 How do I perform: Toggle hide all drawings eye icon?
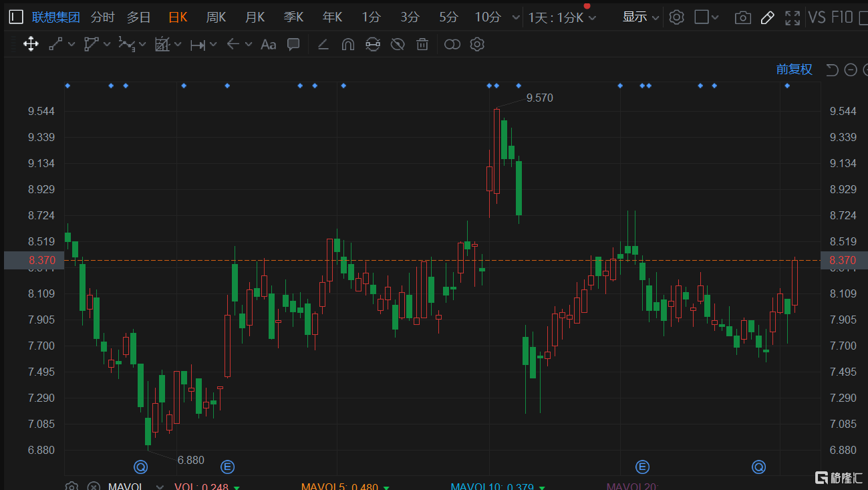(398, 45)
